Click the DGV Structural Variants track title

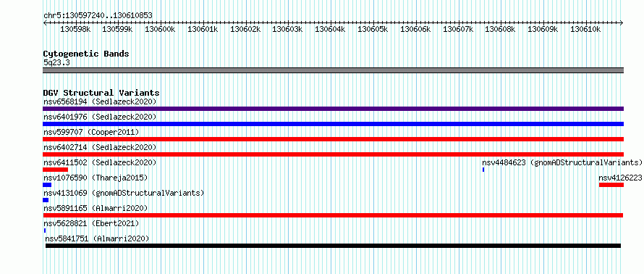click(x=101, y=93)
